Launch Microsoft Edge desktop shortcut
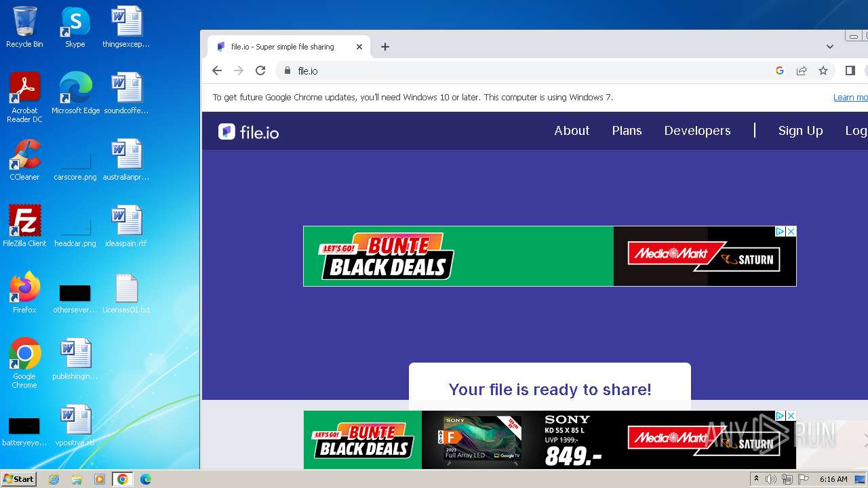Image resolution: width=868 pixels, height=488 pixels. point(75,94)
